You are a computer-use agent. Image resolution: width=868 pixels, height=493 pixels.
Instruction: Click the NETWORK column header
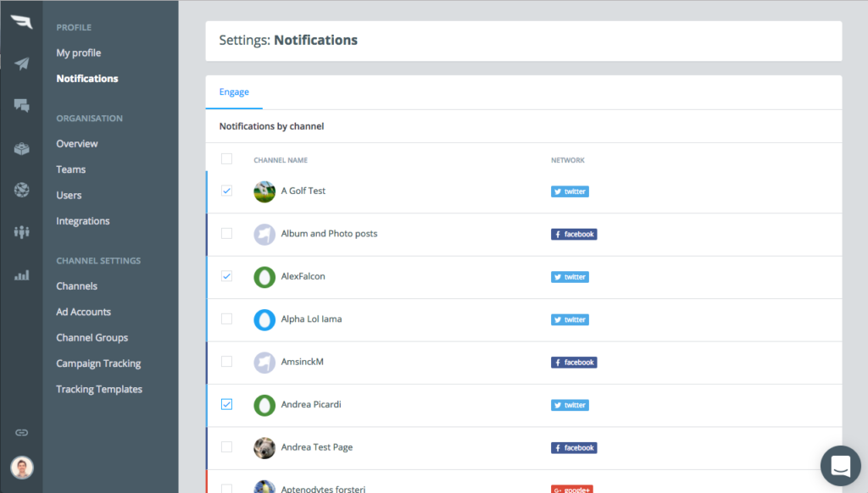click(567, 160)
